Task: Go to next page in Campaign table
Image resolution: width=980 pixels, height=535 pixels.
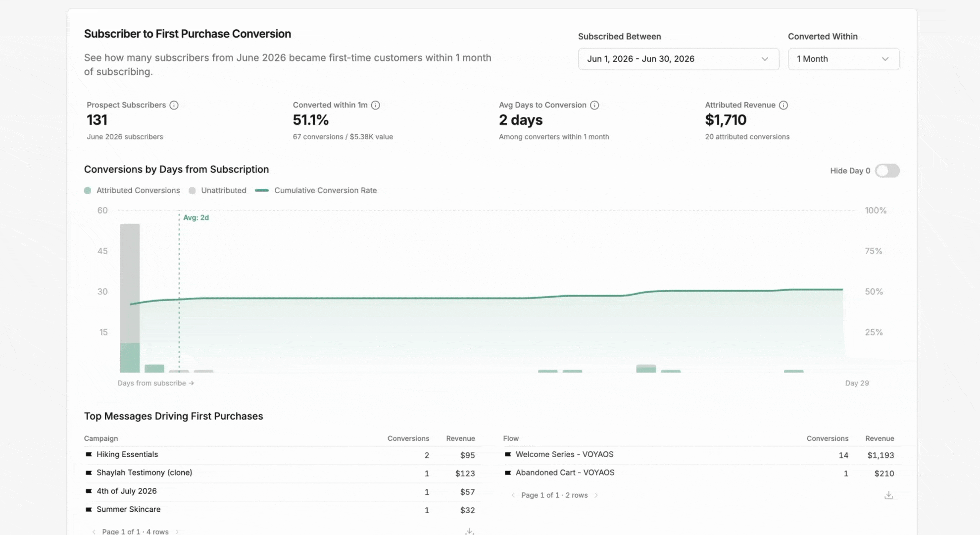Action: pos(177,532)
